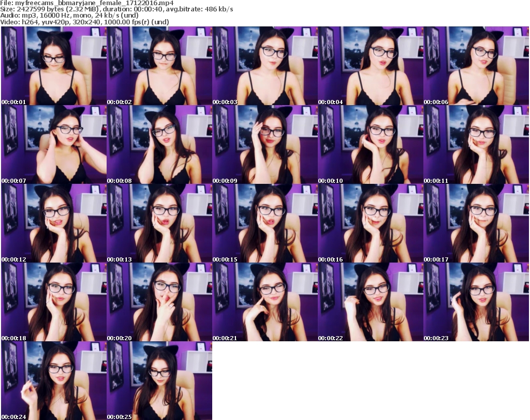Image resolution: width=530 pixels, height=420 pixels.
Task: Click the frame marked 00:00:09
Action: pyautogui.click(x=265, y=145)
